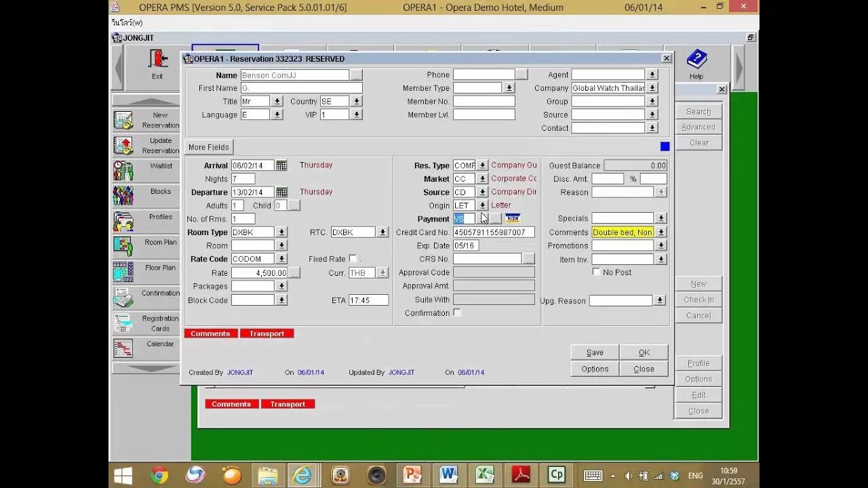Viewport: 868px width, 488px height.
Task: Click Options button in reservation dialog
Action: point(595,369)
